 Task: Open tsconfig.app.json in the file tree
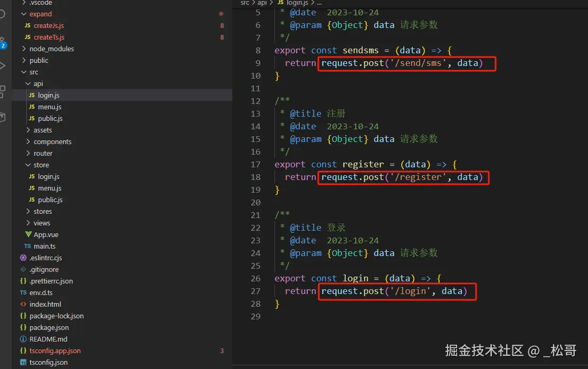55,351
